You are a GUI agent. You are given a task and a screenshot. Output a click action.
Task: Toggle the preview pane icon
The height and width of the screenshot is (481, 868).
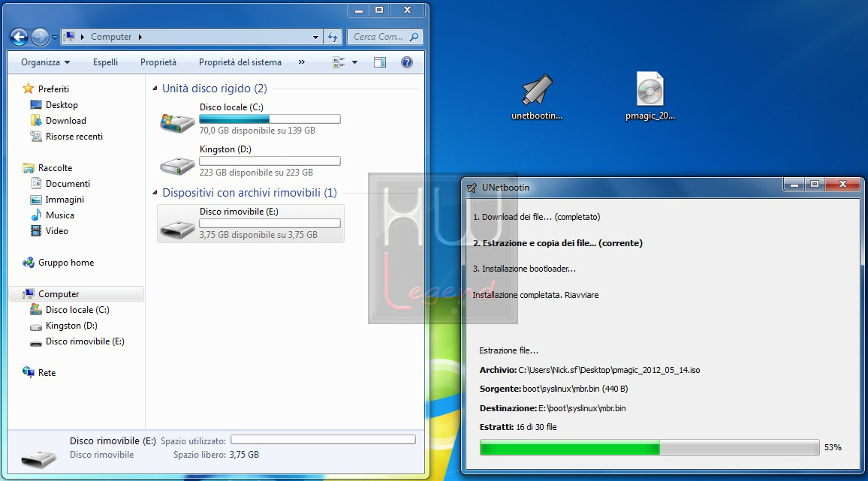point(380,62)
